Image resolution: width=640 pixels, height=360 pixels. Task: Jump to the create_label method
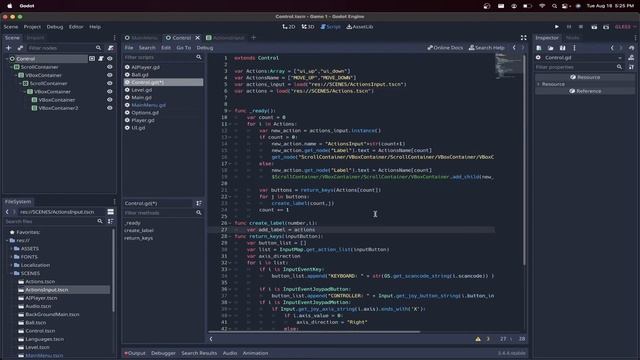tap(139, 231)
